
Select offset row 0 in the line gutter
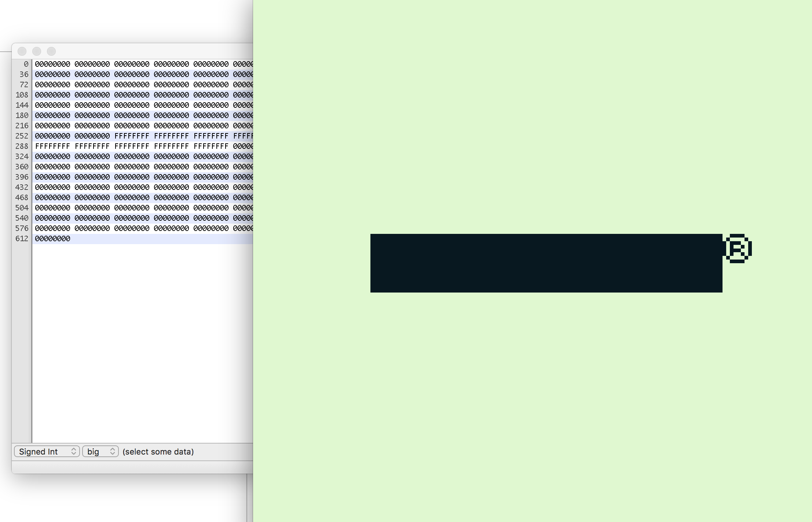(x=26, y=64)
